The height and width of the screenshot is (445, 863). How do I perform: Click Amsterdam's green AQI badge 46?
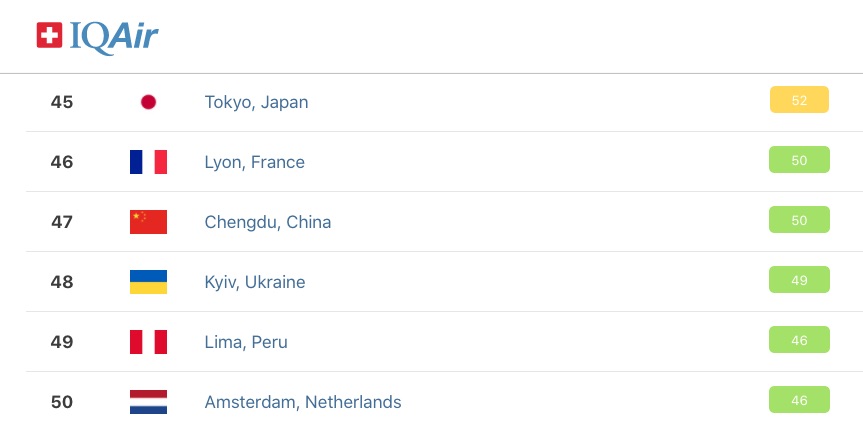click(799, 400)
